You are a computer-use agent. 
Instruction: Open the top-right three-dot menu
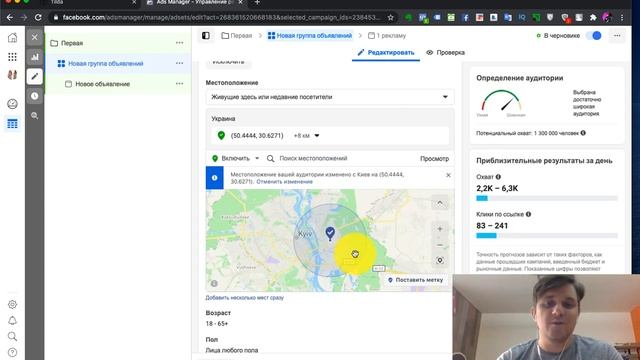[617, 36]
